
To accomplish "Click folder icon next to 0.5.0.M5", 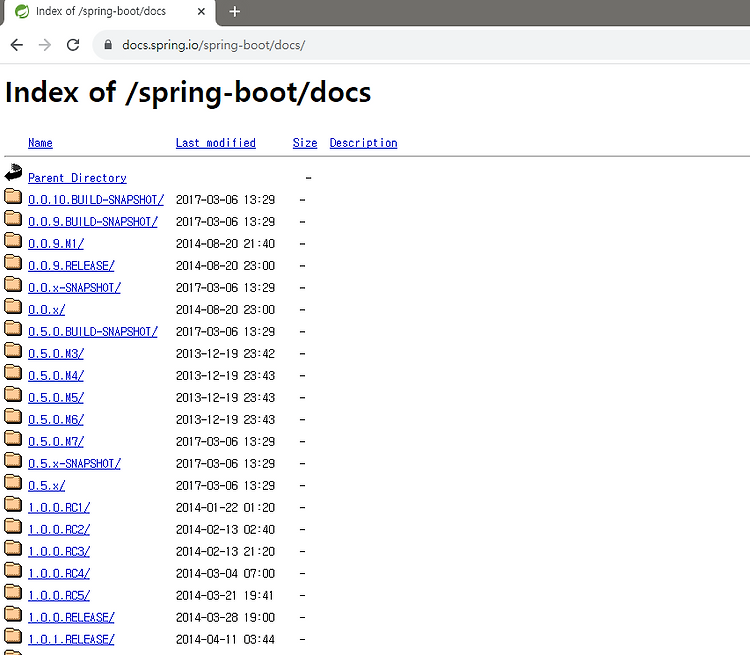I will (13, 394).
